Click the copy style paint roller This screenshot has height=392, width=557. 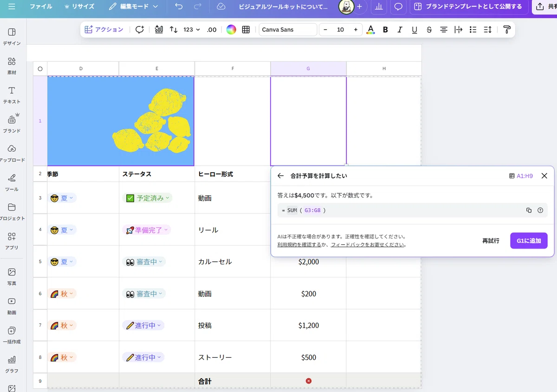coord(507,29)
